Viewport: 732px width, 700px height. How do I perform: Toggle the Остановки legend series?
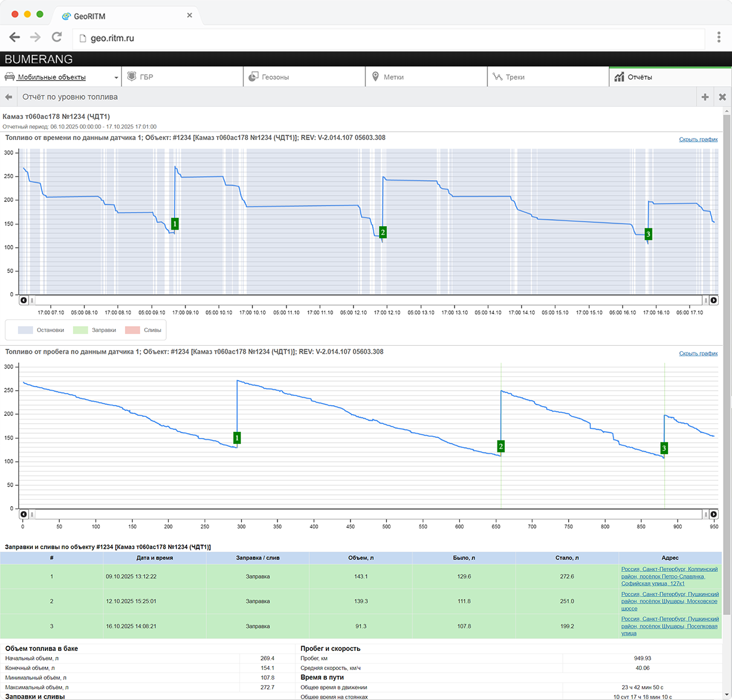(x=41, y=330)
